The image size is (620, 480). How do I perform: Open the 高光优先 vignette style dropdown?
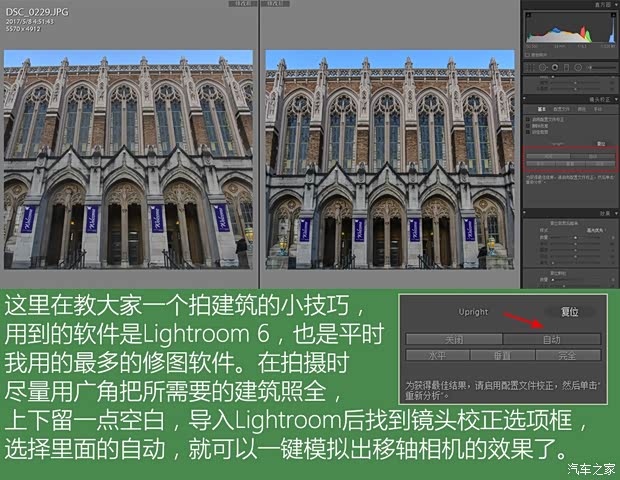tap(596, 230)
